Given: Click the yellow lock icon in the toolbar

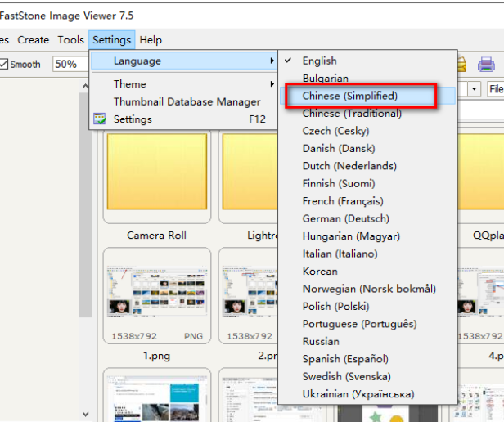Looking at the screenshot, I should [461, 64].
